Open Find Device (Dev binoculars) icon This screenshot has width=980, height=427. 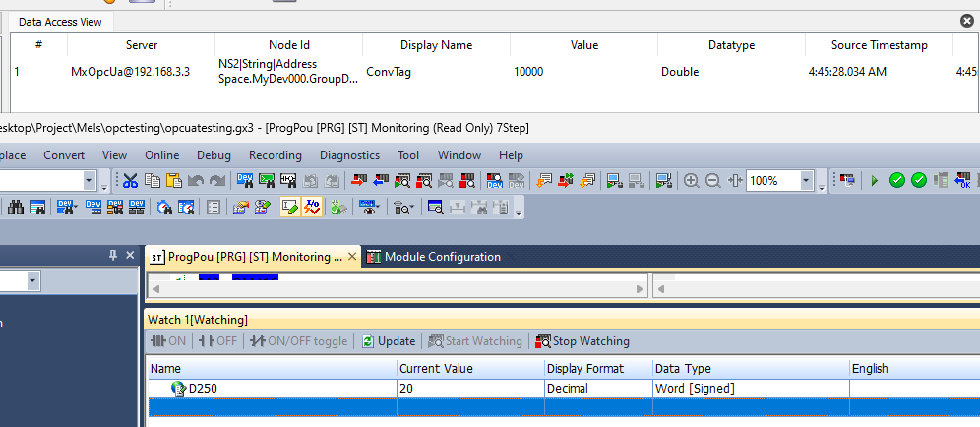click(x=245, y=181)
